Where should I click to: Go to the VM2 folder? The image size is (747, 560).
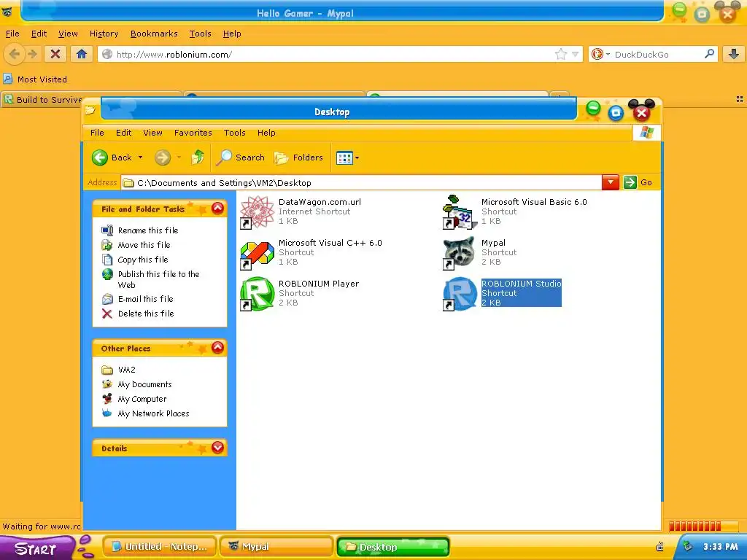pyautogui.click(x=127, y=370)
